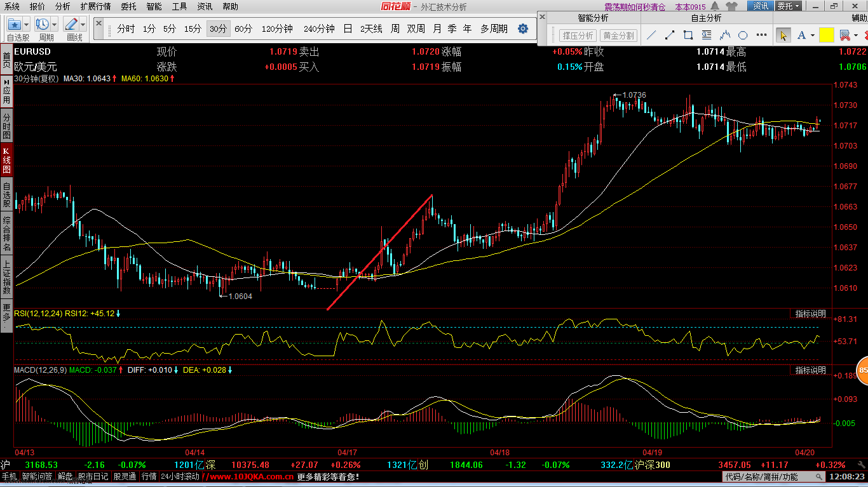The height and width of the screenshot is (487, 868).
Task: Click the delete drawing eraser icon
Action: (844, 36)
